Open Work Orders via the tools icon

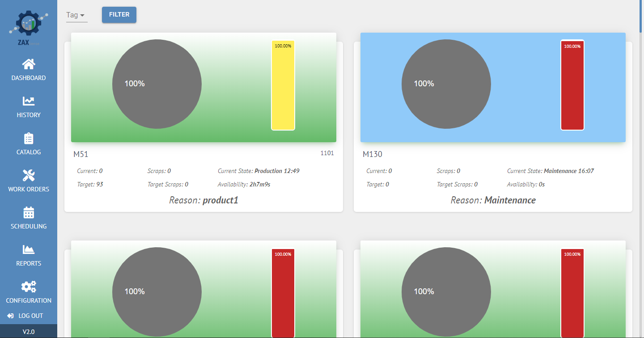29,176
